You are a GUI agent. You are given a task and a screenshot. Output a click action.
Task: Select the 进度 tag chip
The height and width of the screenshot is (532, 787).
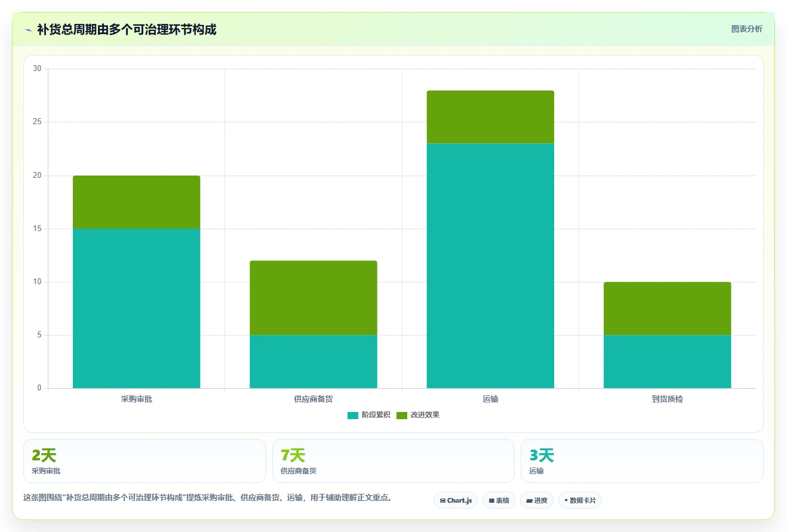click(537, 500)
